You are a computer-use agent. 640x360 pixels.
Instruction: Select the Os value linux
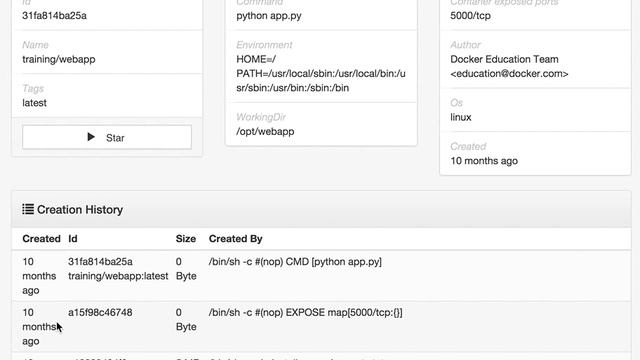click(461, 117)
